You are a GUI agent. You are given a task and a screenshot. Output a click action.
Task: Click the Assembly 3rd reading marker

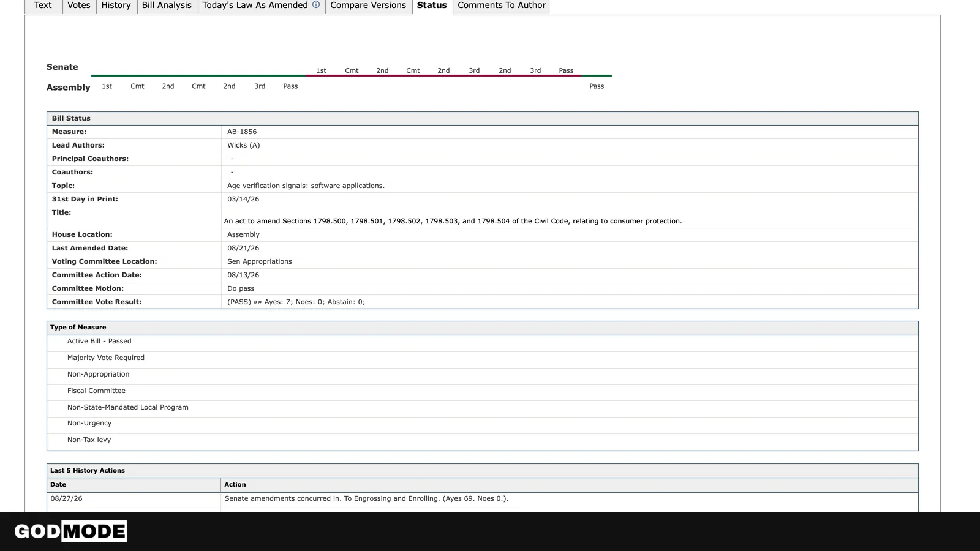click(x=260, y=86)
